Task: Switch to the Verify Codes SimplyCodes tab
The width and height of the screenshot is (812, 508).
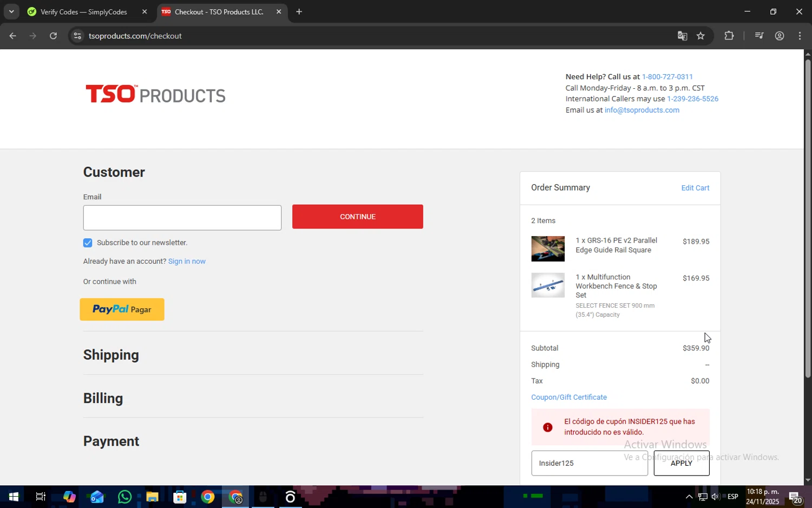Action: [84, 12]
